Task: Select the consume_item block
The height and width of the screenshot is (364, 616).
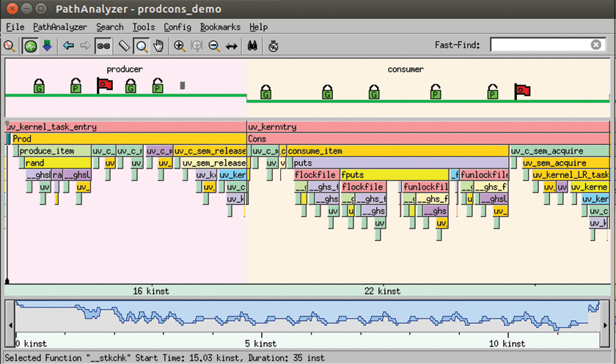Action: [397, 151]
